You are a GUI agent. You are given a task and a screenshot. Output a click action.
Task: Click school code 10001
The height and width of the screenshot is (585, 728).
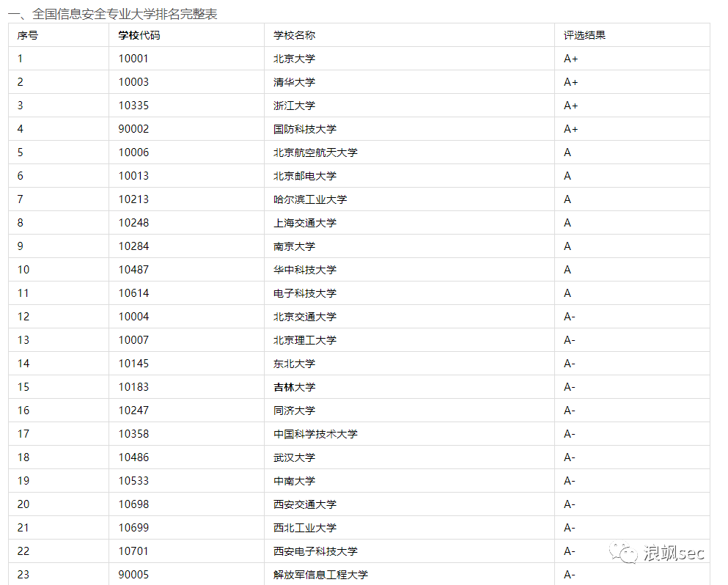click(x=133, y=59)
